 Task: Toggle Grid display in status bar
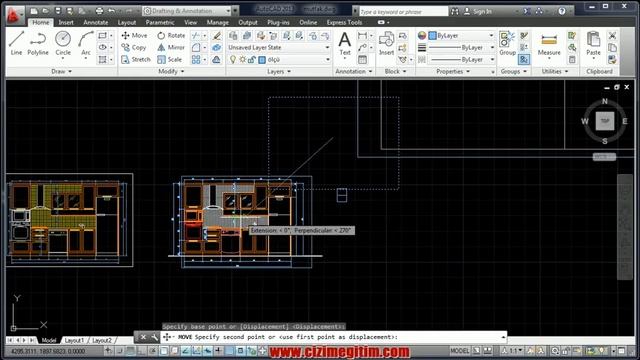point(130,351)
